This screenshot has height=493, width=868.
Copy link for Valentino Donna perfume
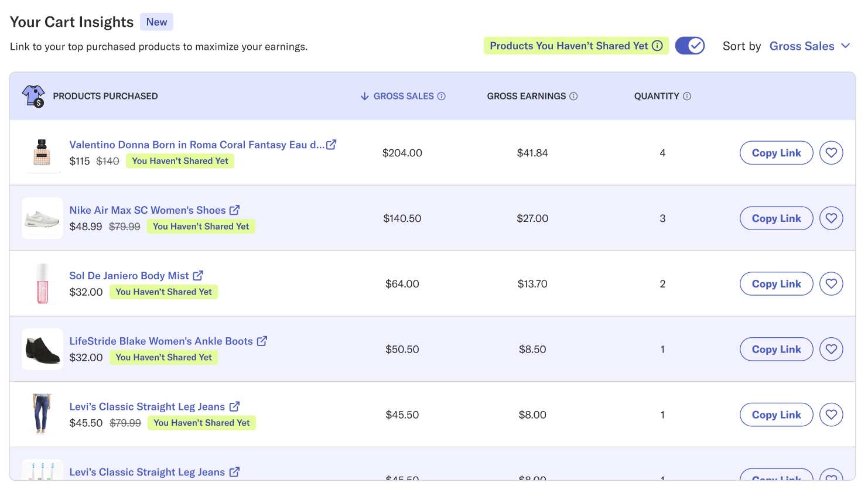tap(776, 153)
